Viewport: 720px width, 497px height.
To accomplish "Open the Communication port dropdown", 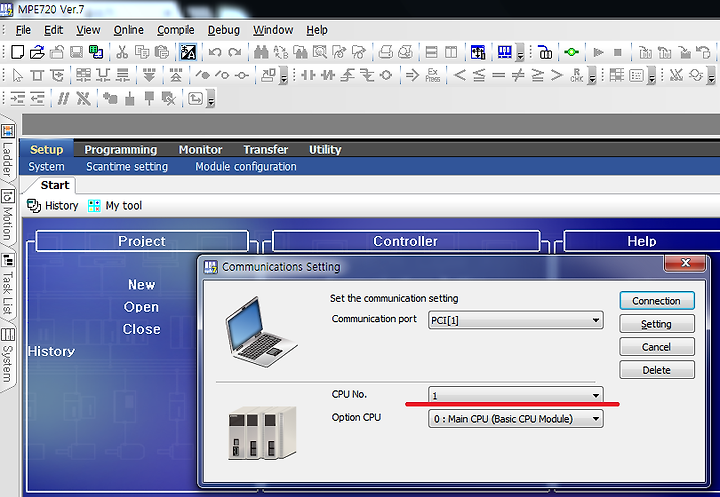I will click(x=515, y=320).
